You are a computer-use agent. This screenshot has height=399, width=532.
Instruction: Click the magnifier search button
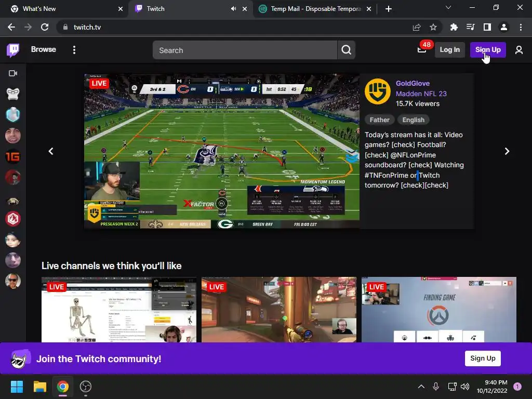click(347, 50)
